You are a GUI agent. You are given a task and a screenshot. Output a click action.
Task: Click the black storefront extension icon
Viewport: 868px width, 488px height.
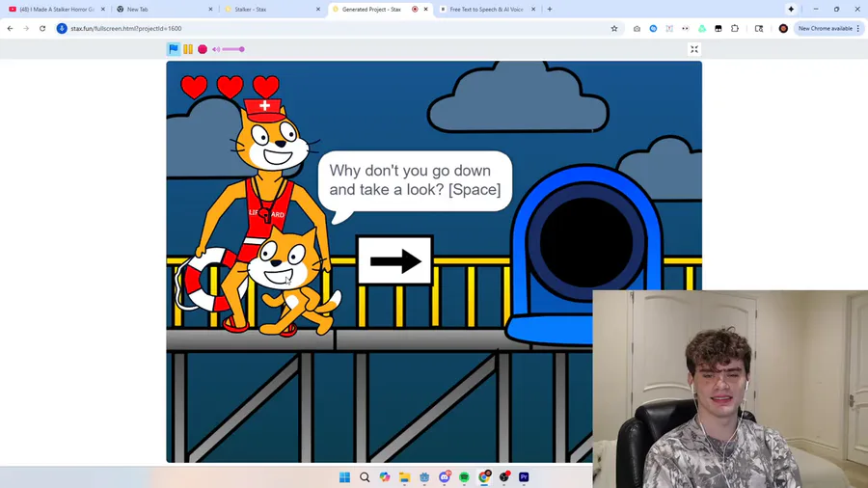(718, 28)
